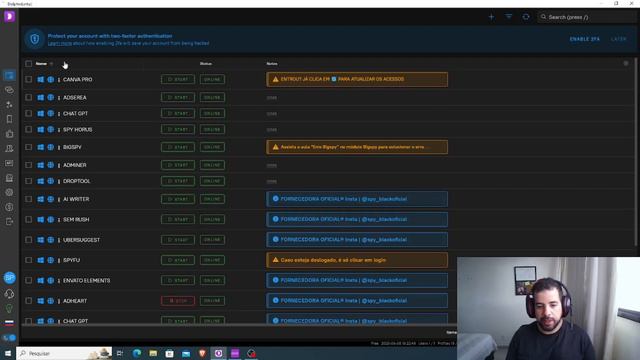The height and width of the screenshot is (360, 640).
Task: Click the vertical scrollbar of profile list
Action: pos(636,153)
